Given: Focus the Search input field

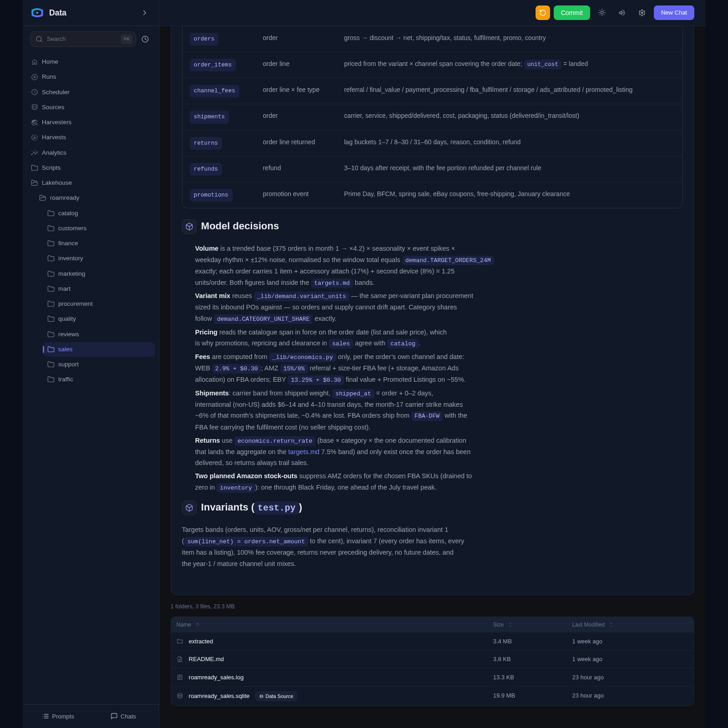Looking at the screenshot, I should (x=83, y=39).
